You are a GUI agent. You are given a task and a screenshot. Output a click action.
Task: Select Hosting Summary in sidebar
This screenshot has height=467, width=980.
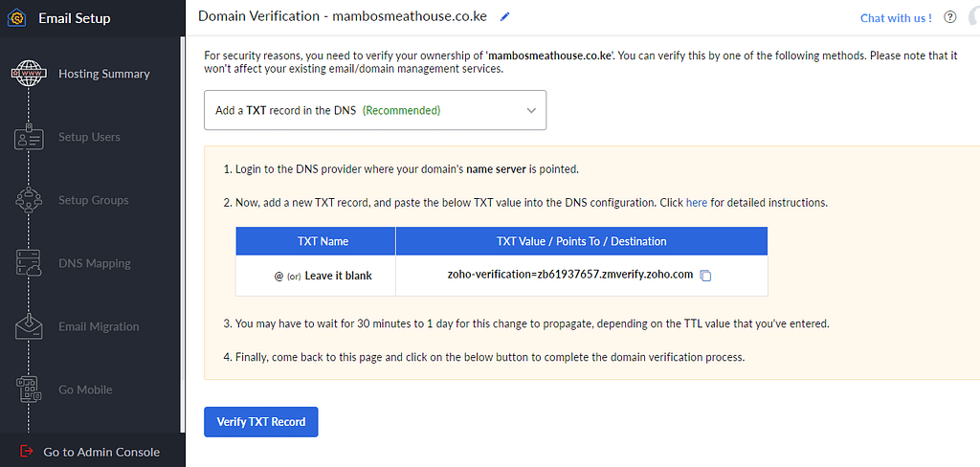[104, 74]
